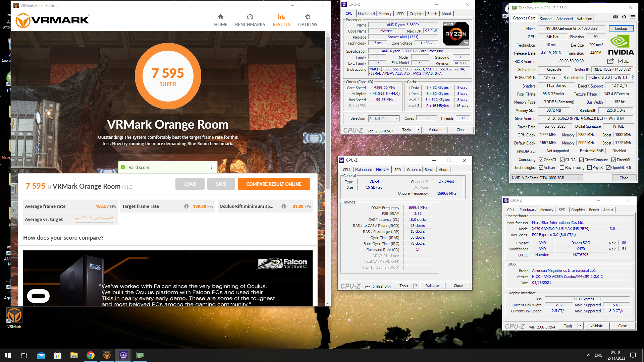Toggle the OpenGL 4.6 checkbox
The height and width of the screenshot is (362, 644).
608,168
